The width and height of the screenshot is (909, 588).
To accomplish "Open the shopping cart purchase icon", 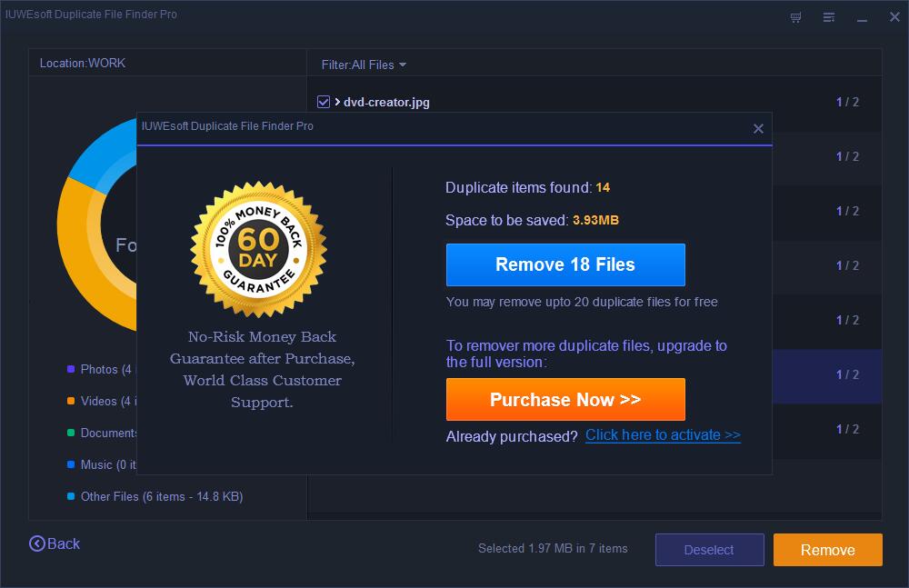I will tap(796, 17).
